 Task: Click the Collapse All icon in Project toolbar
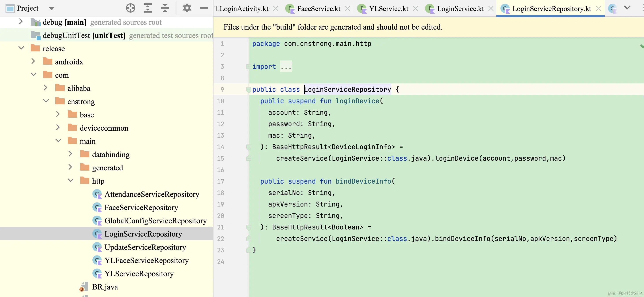165,8
